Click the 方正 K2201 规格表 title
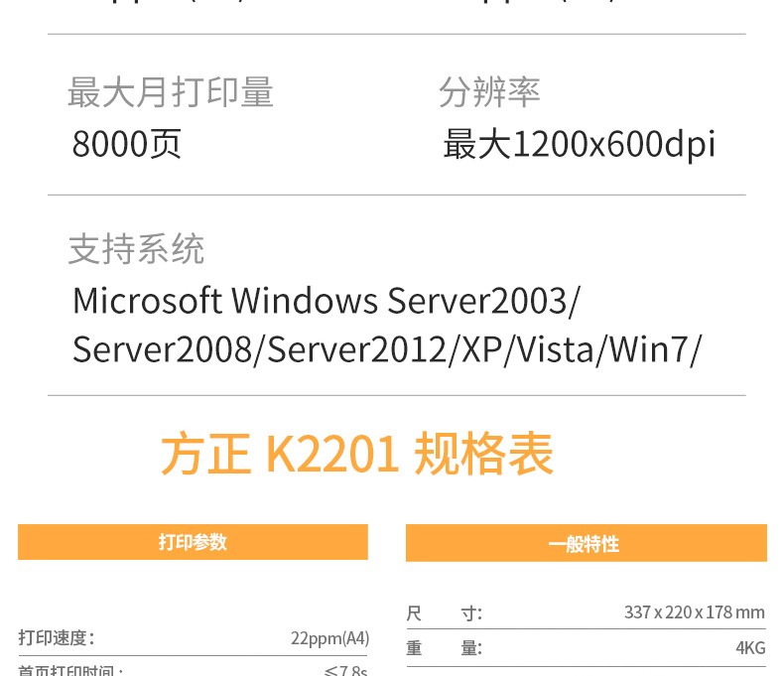The image size is (784, 676). (x=357, y=454)
